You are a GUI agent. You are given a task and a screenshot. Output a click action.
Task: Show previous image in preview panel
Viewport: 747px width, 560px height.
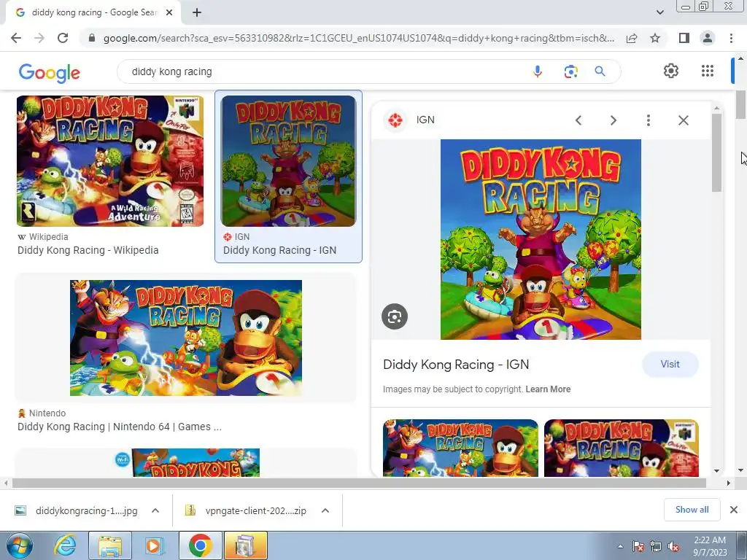578,120
